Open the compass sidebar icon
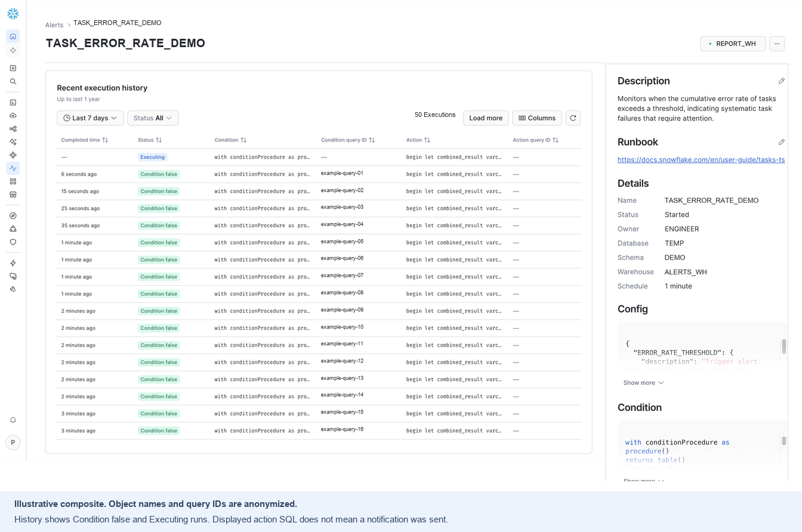 coord(13,216)
